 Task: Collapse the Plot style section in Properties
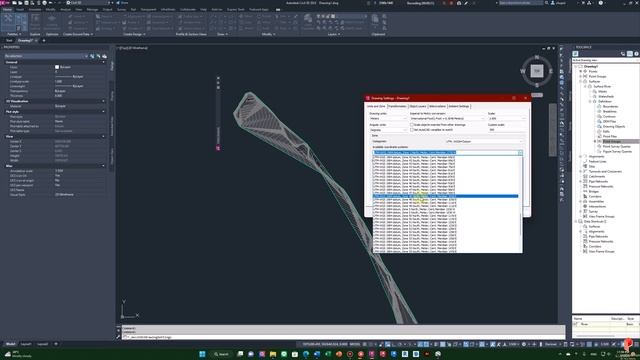[x=103, y=111]
